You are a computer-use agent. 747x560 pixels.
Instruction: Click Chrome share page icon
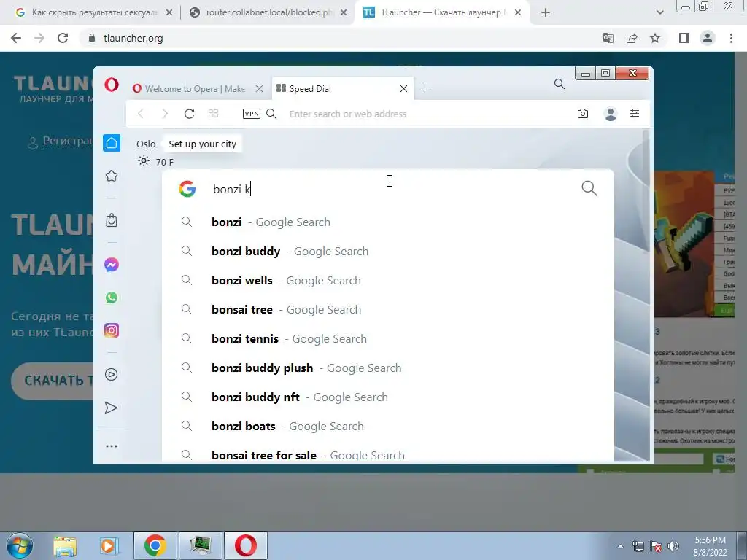[632, 38]
